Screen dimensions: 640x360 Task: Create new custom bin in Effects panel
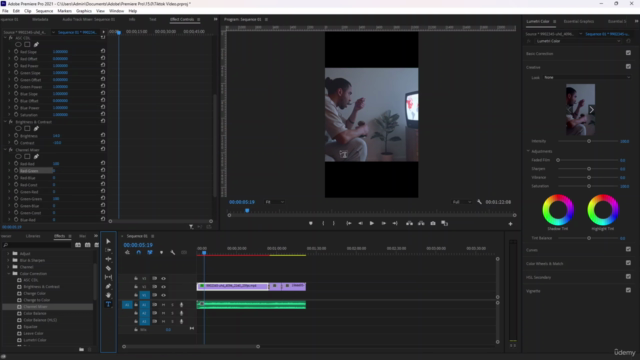[81, 349]
